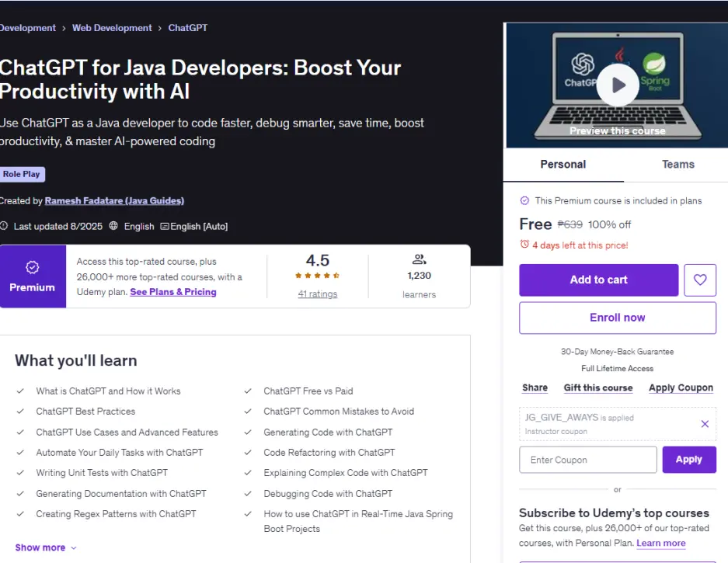Click "ChatGPT Common Mistakes to Avoid" item

339,412
